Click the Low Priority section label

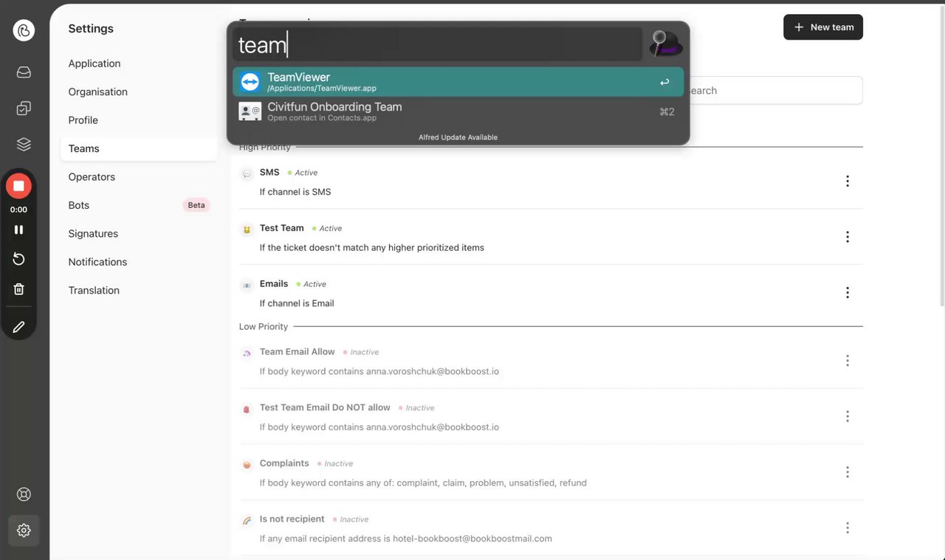[x=264, y=326]
